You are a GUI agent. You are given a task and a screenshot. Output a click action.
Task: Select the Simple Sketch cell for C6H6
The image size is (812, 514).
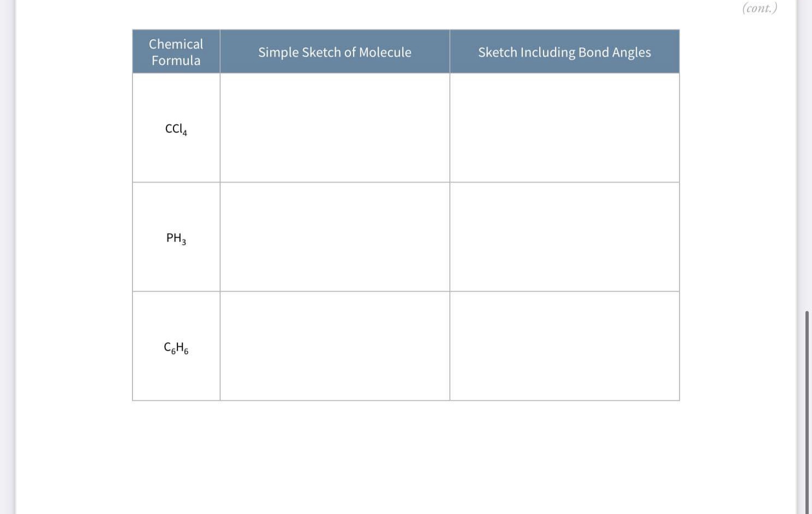pos(335,346)
